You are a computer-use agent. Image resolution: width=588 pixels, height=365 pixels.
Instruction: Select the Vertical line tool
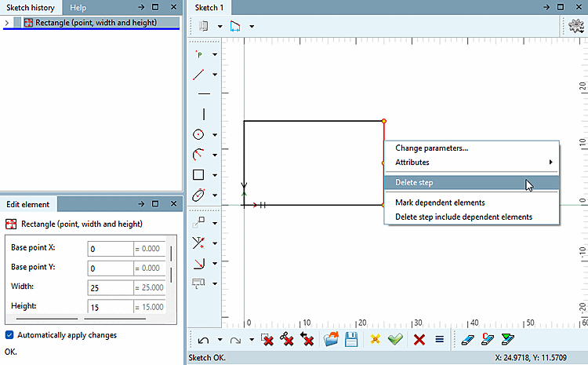[x=204, y=114]
